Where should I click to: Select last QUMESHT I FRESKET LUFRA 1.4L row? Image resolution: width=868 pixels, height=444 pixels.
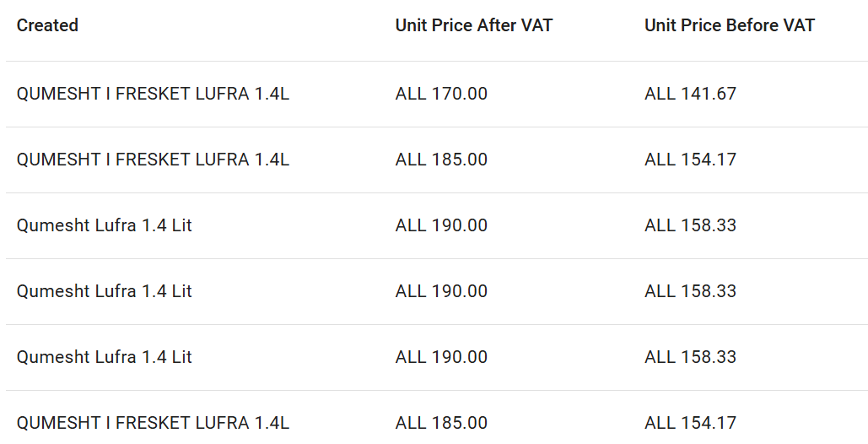coord(437,418)
